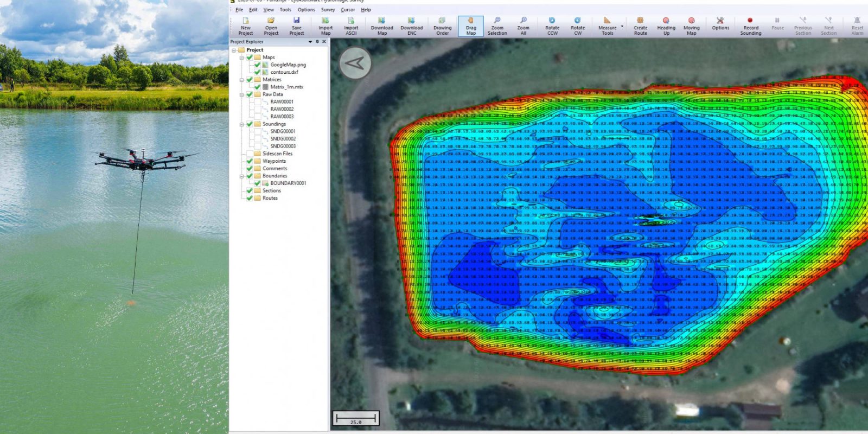Enable the Sidescan Files checkbox
868x434 pixels.
click(250, 154)
